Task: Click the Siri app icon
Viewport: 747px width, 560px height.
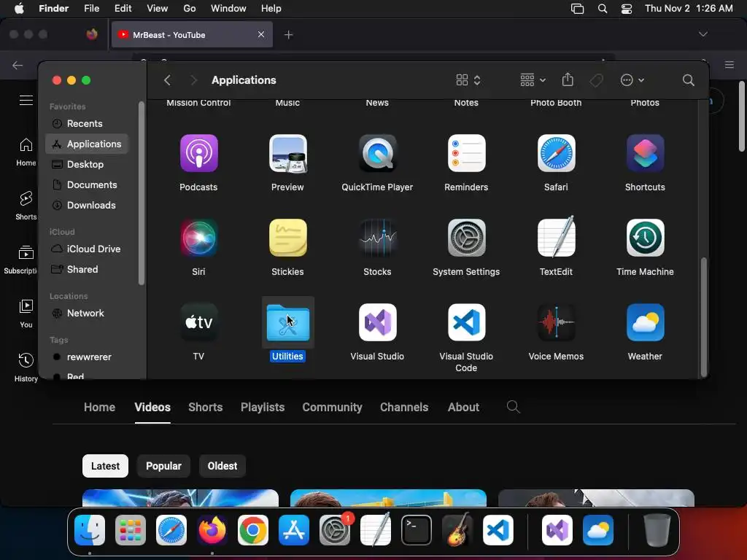Action: [x=198, y=238]
